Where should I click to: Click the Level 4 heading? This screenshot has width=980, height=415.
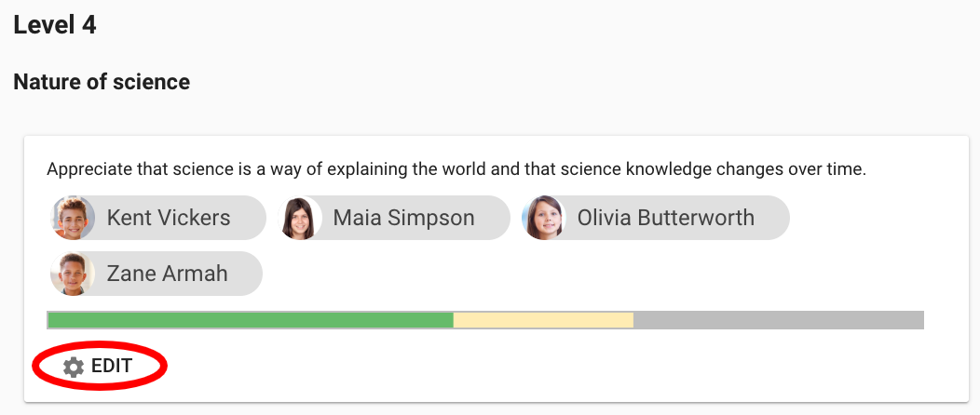tap(55, 25)
